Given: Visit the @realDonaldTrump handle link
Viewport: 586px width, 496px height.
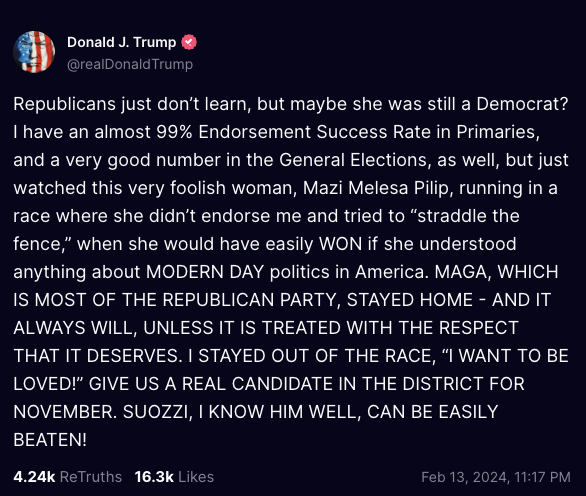Looking at the screenshot, I should (130, 64).
